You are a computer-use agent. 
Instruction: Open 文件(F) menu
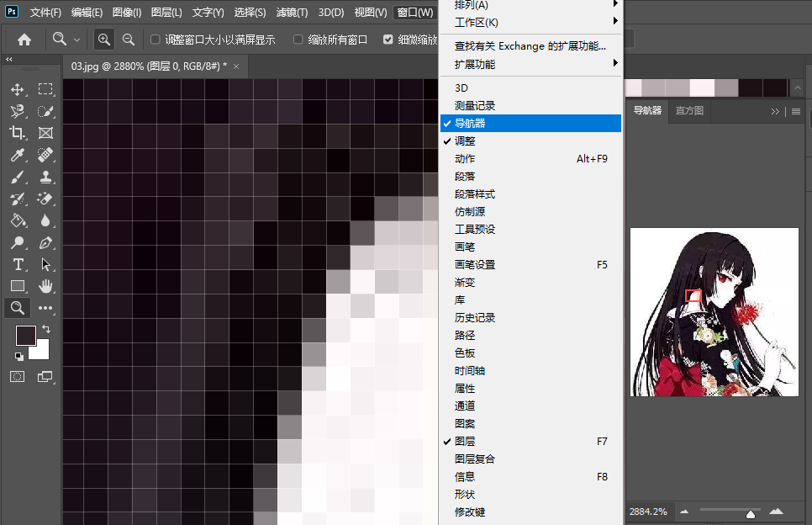pos(45,13)
